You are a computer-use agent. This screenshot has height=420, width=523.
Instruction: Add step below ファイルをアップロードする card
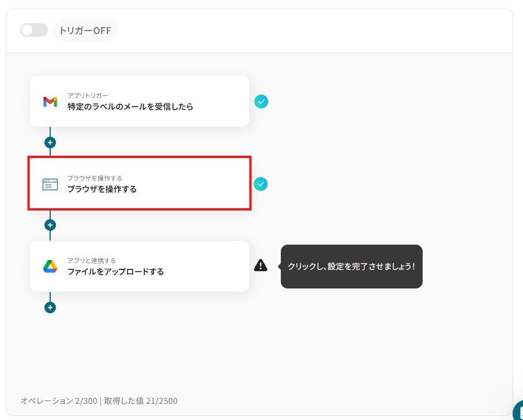pos(50,307)
